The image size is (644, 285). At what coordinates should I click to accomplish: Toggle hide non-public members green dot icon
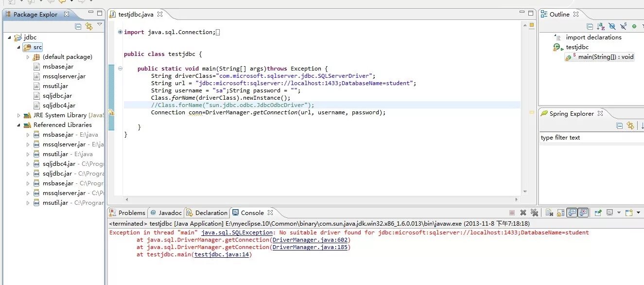point(634,26)
